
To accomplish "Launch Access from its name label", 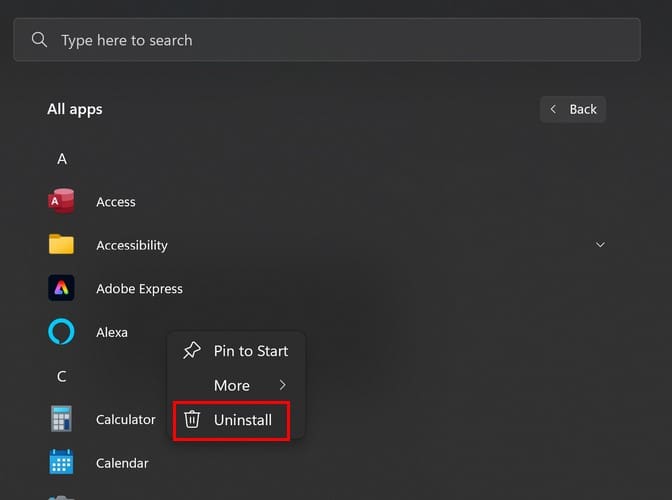I will click(116, 202).
